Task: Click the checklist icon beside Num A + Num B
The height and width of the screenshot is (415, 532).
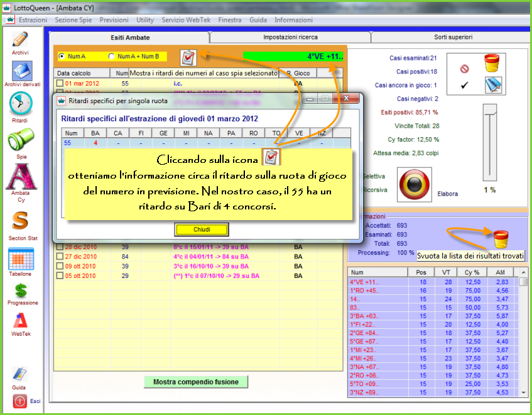Action: point(188,58)
